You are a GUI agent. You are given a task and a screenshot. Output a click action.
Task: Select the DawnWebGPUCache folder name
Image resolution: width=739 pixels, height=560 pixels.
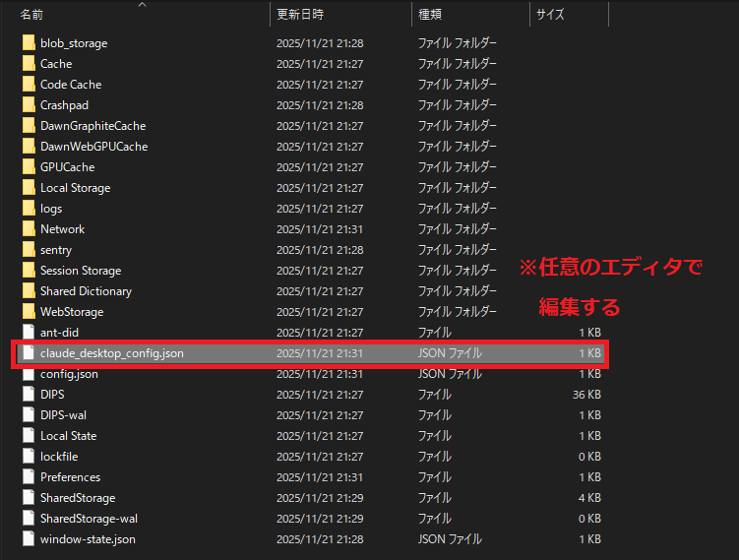tap(94, 147)
